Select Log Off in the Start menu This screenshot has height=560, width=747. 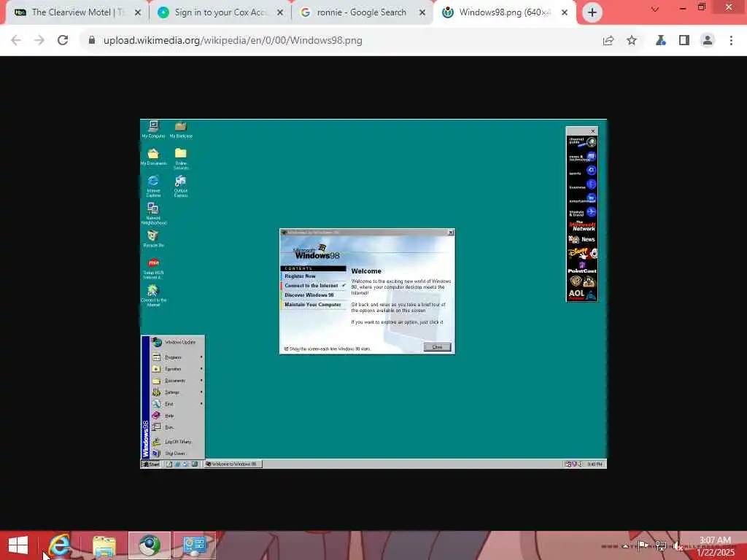click(177, 442)
